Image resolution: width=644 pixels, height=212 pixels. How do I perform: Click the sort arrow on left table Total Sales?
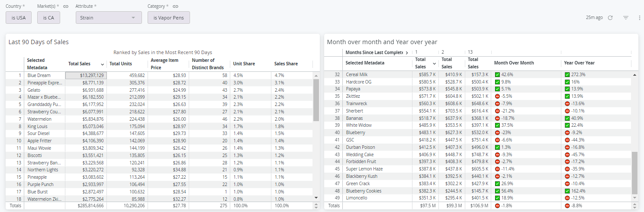102,64
